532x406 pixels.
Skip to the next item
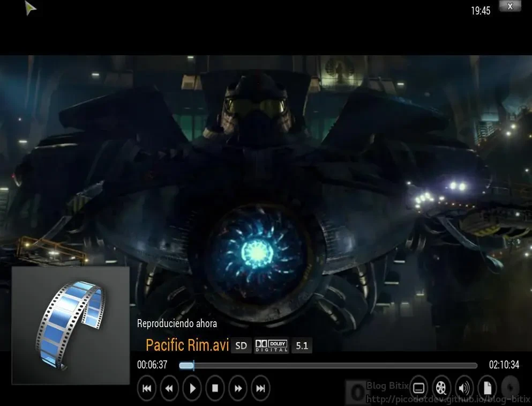(260, 388)
